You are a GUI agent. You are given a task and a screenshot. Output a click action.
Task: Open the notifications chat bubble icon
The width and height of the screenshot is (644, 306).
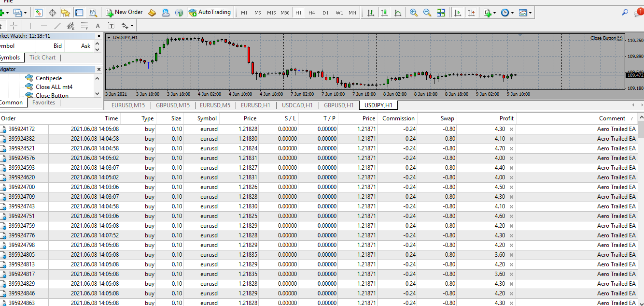coord(638,13)
